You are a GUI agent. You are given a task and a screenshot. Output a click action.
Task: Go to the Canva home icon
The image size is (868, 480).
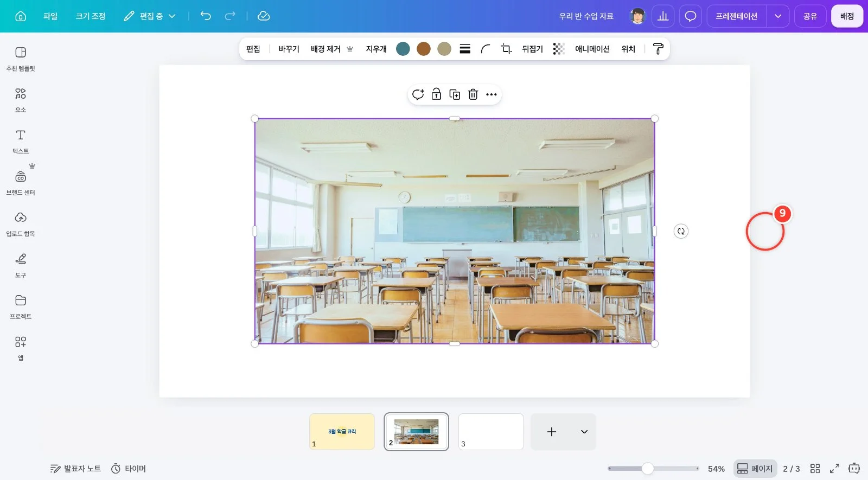pyautogui.click(x=21, y=16)
